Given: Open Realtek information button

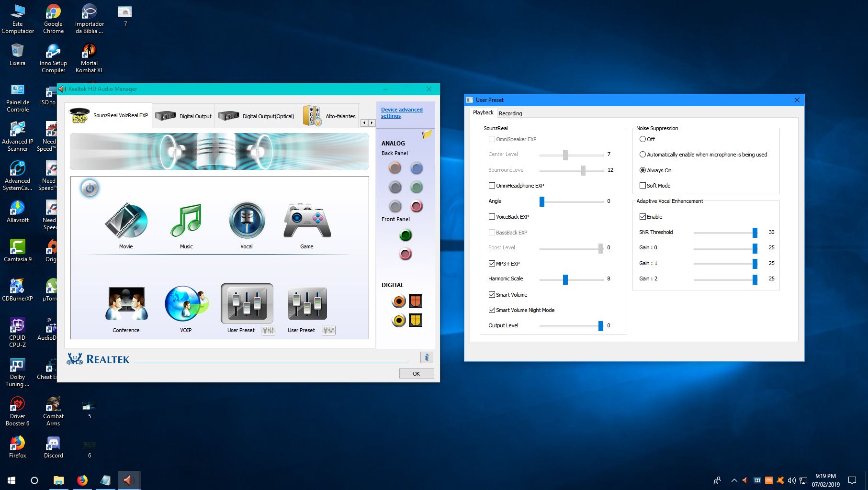Looking at the screenshot, I should click(x=427, y=357).
